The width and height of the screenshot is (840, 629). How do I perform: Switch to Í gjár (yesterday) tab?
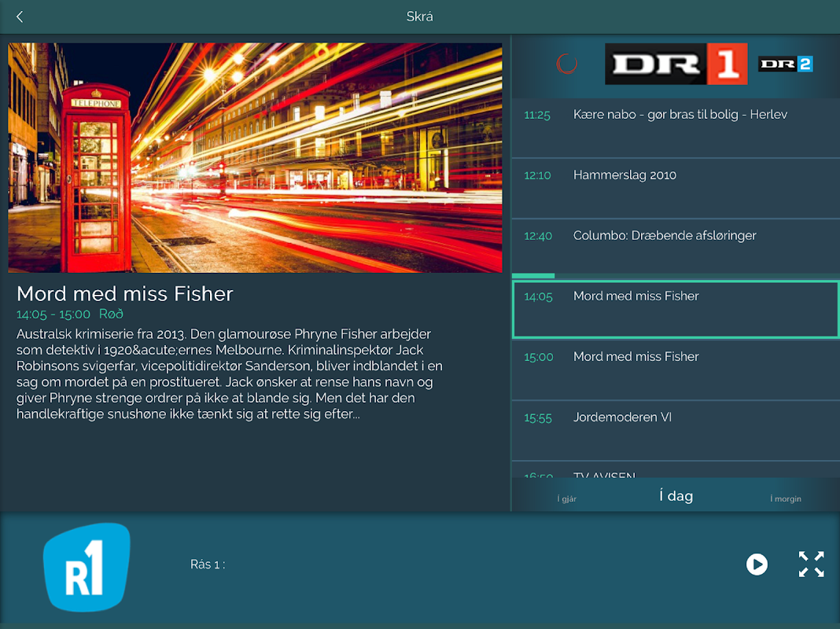567,498
